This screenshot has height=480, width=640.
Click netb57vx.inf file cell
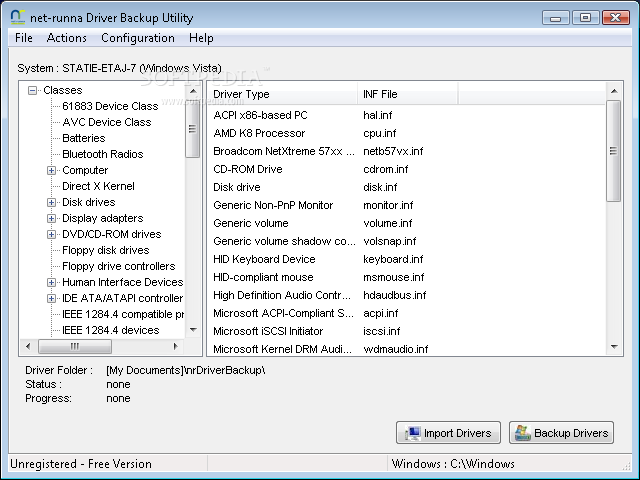[393, 151]
